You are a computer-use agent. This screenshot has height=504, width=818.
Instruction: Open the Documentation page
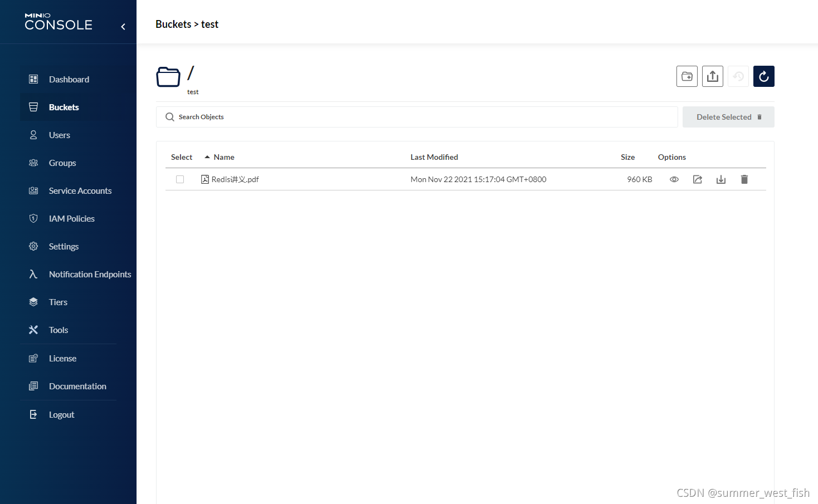tap(77, 386)
